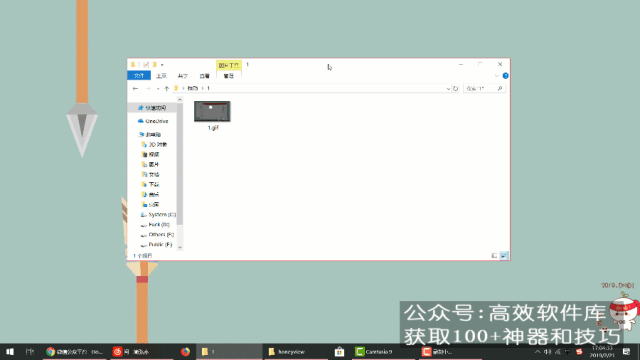Click the magnifier search icon
Screen dimensions: 640x360
click(500, 89)
